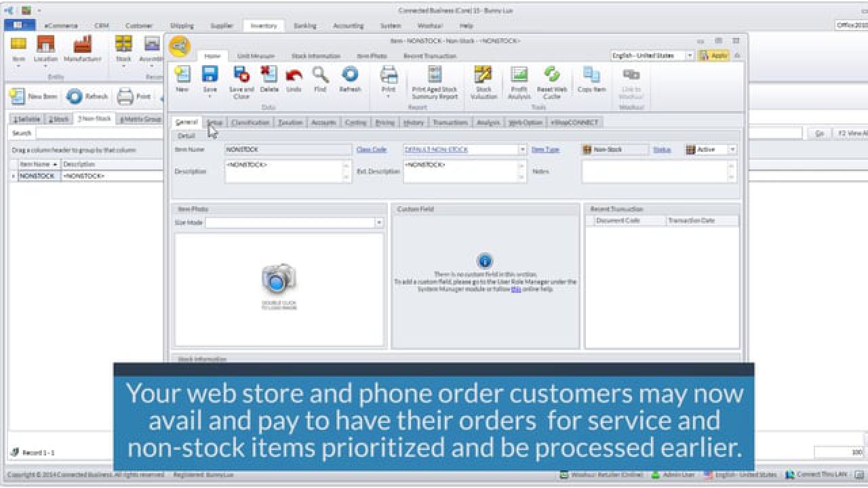Click the Refresh icon in the ribbon
This screenshot has width=868, height=488.
(x=350, y=80)
